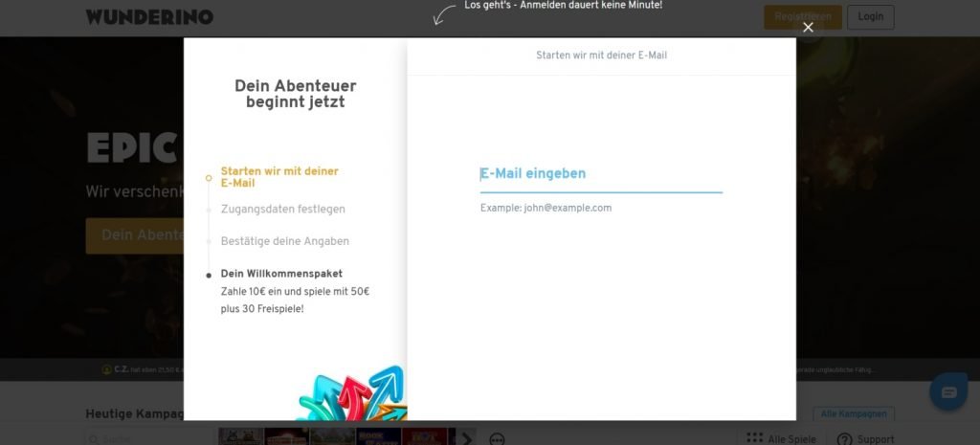Click the Alle Spiele grid icon
This screenshot has width=980, height=445.
[x=755, y=438]
